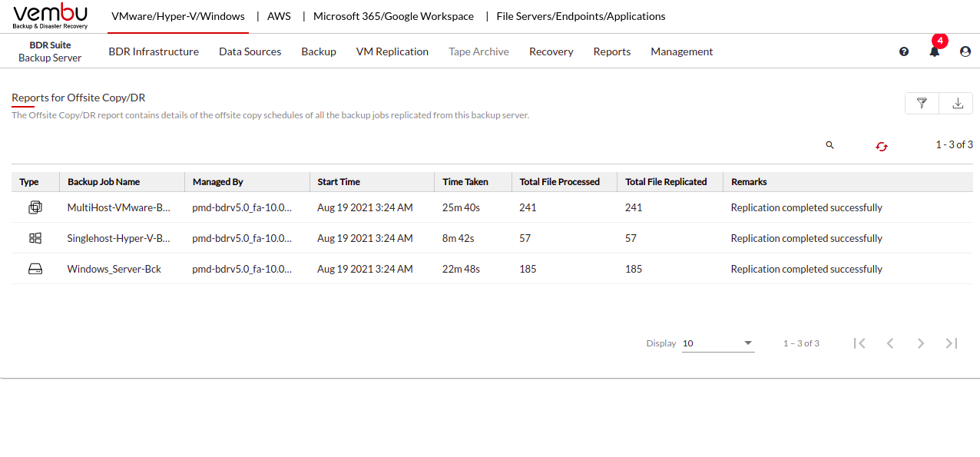Click Remarks text in MultiHost-VMware row

tap(806, 207)
